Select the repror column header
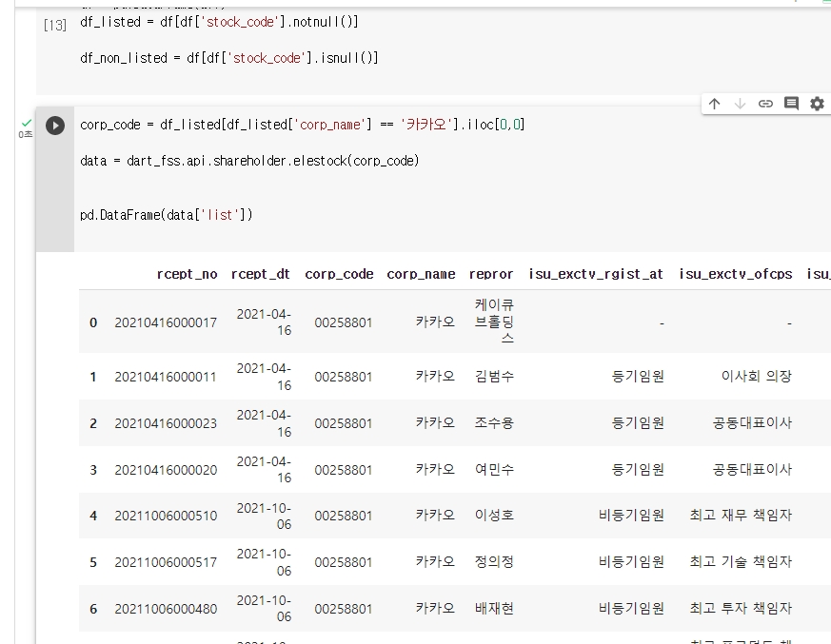The height and width of the screenshot is (644, 831). (491, 274)
